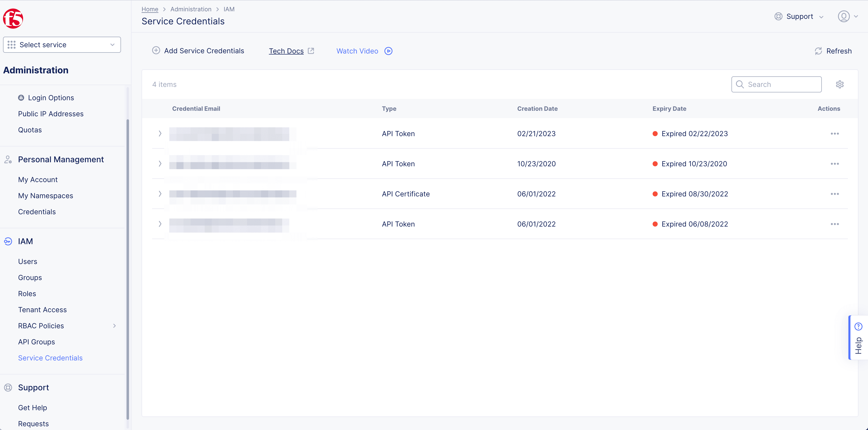Screen dimensions: 868x430
Task: Expand the Select service dropdown
Action: (x=62, y=44)
